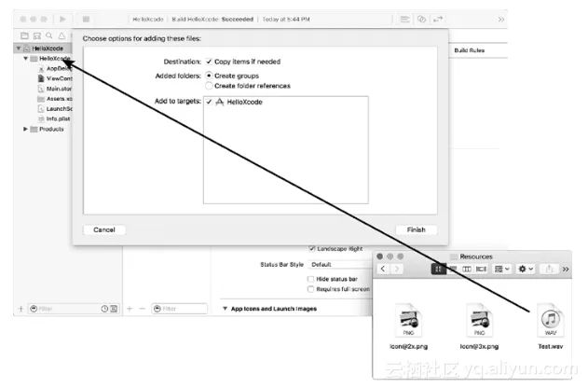Open the symbol navigator icon

tap(36, 35)
